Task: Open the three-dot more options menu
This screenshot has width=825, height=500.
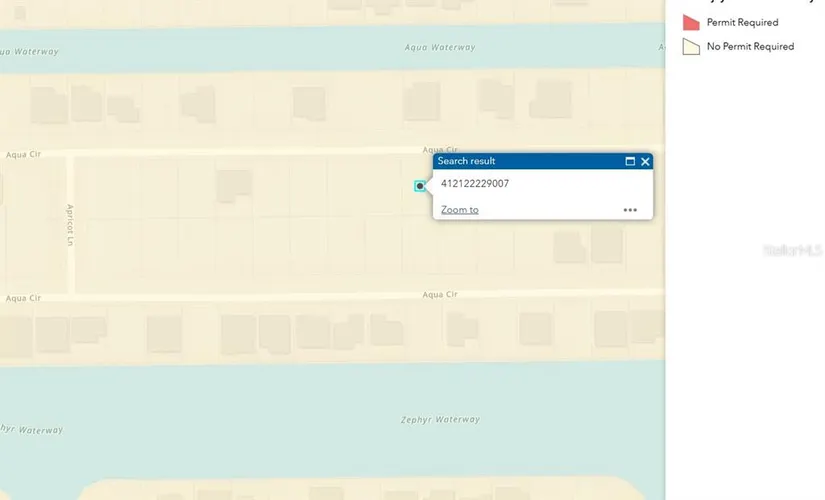Action: click(x=630, y=210)
